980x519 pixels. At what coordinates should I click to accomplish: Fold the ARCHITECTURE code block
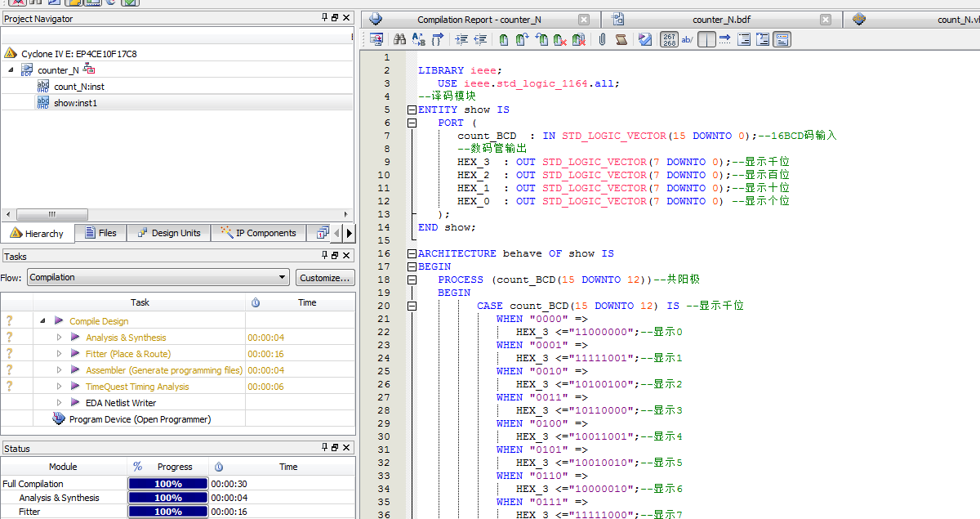pyautogui.click(x=412, y=253)
